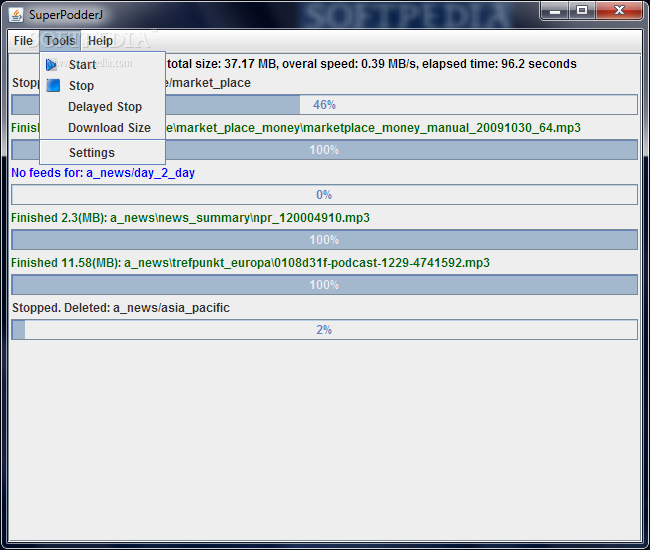
Task: Open the File menu
Action: 23,41
